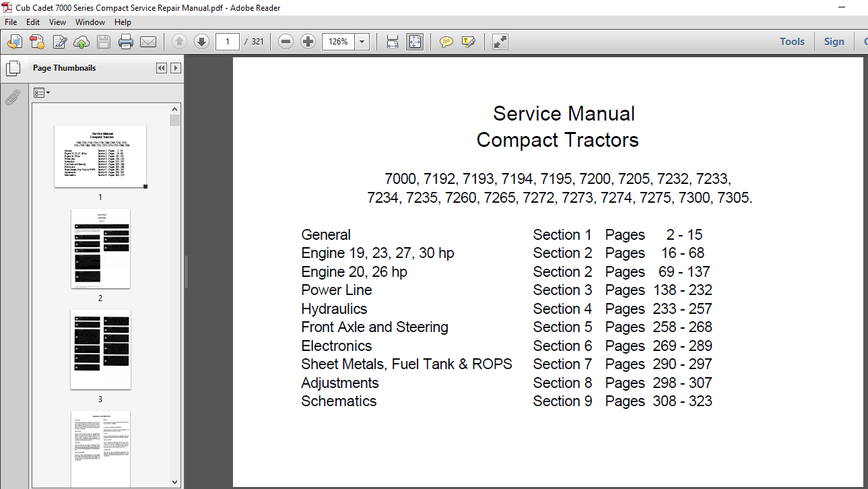Click the Adobe Reader title bar PDF icon
This screenshot has height=489, width=868.
(x=7, y=7)
